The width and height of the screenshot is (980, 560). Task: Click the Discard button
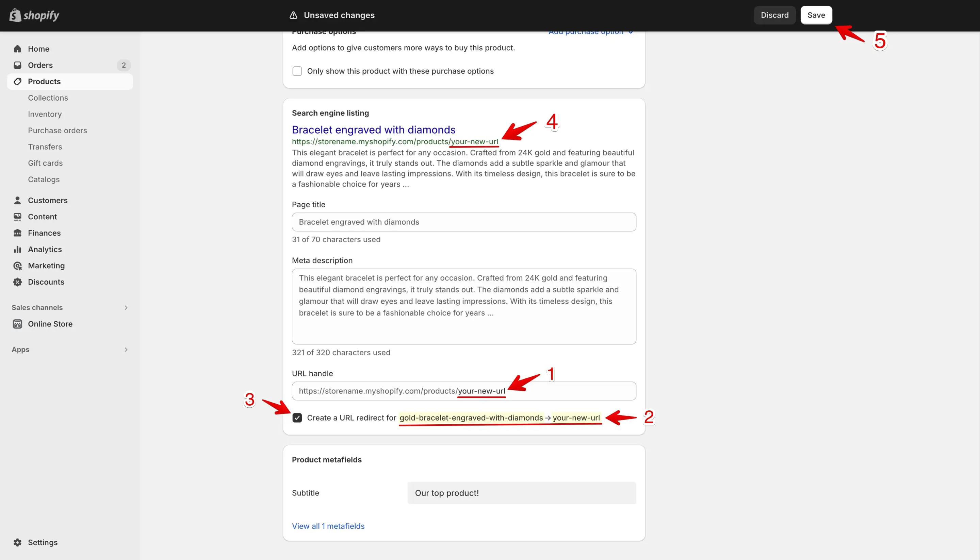(x=774, y=15)
